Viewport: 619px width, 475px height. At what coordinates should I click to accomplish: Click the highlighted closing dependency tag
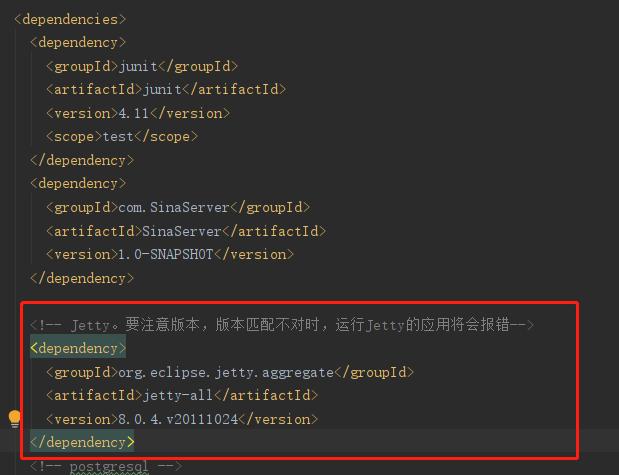tap(82, 442)
